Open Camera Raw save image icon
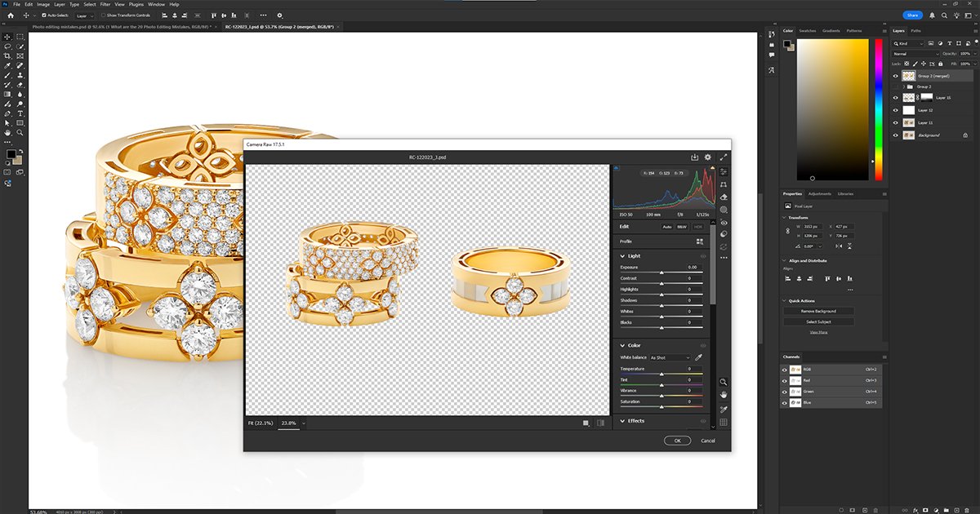Screen dimensions: 980x514 coord(694,157)
